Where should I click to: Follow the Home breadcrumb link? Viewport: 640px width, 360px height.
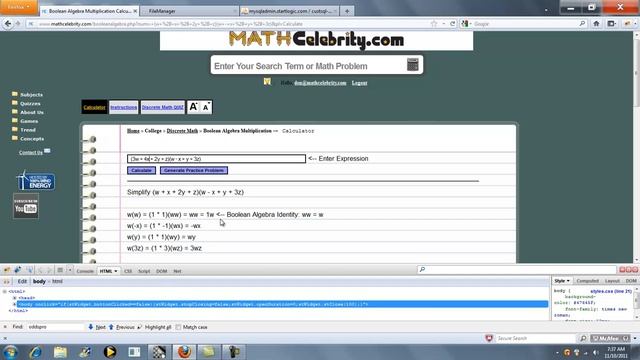coord(133,131)
